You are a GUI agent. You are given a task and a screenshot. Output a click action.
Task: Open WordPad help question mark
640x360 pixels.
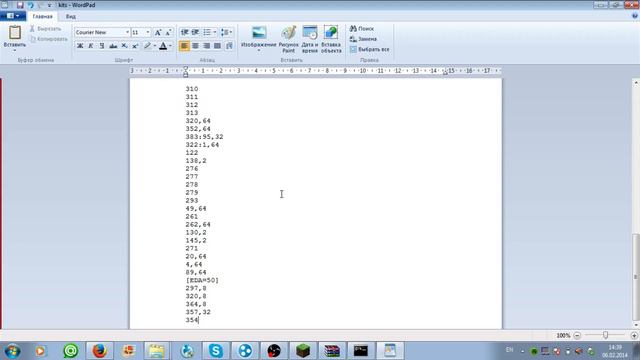(x=635, y=16)
